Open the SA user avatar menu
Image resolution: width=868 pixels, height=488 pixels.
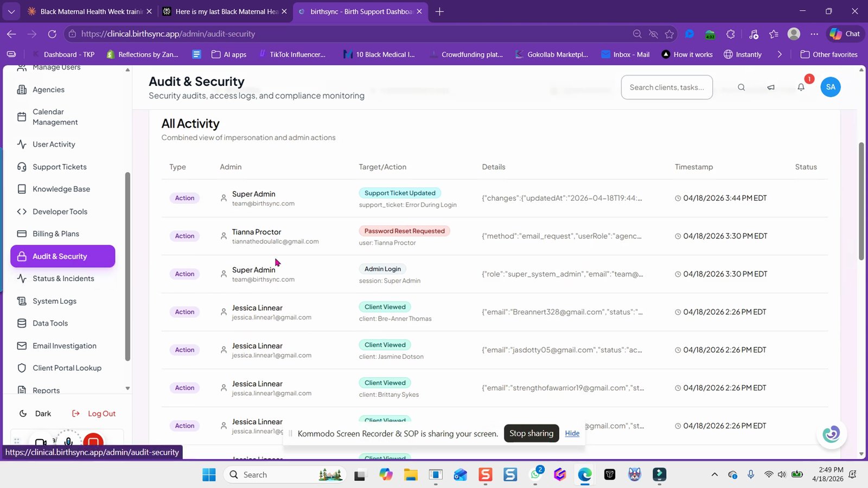[831, 87]
